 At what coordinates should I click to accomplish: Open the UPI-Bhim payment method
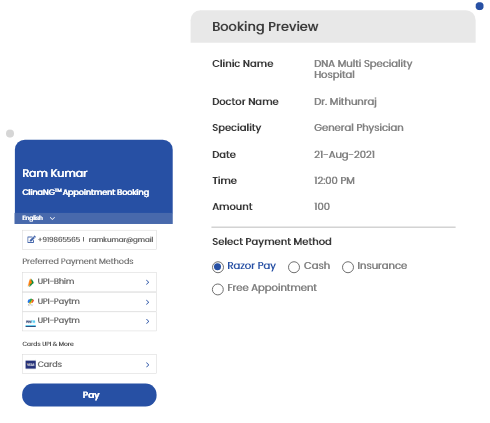click(89, 282)
